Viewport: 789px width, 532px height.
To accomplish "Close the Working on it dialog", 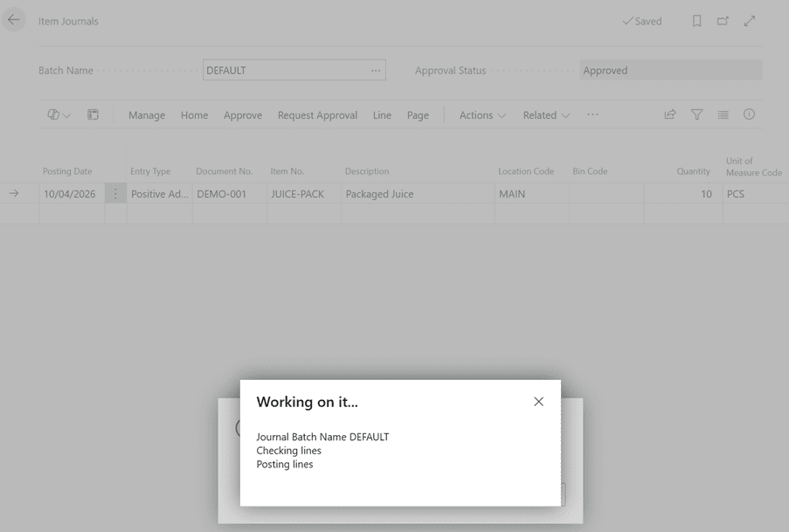I will click(538, 402).
